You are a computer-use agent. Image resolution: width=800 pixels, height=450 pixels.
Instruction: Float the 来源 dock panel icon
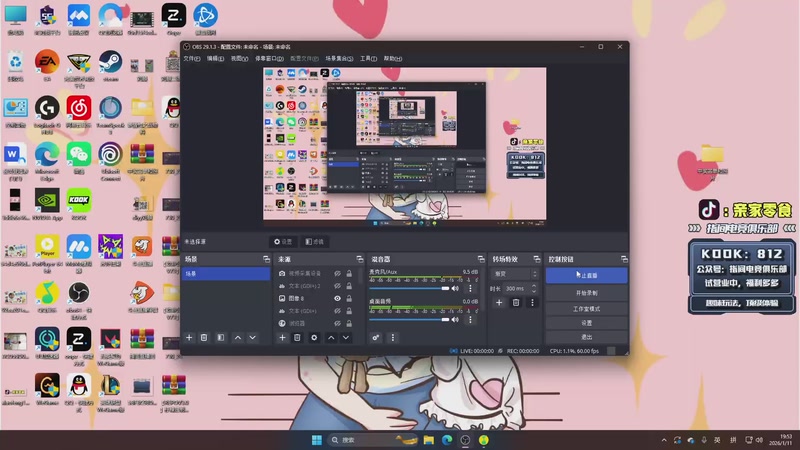tap(360, 259)
